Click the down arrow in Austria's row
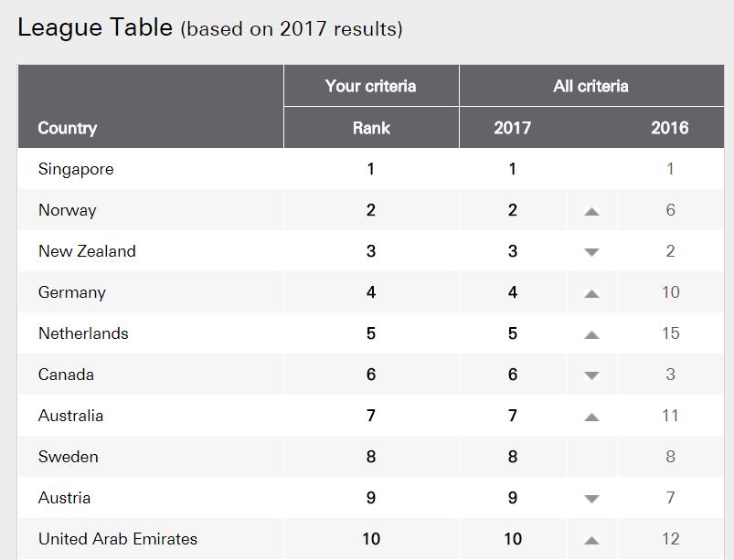This screenshot has width=734, height=560. pyautogui.click(x=591, y=499)
